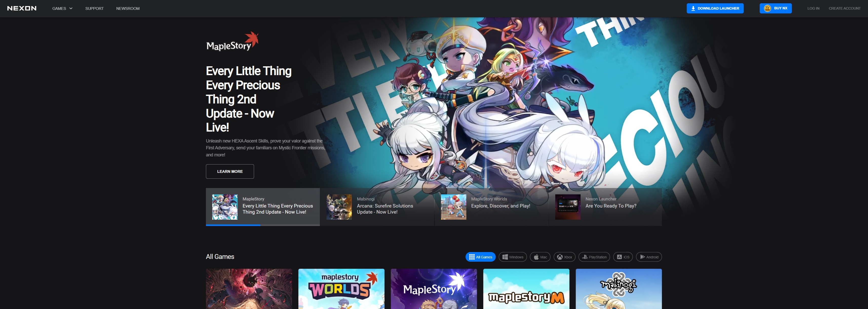This screenshot has height=309, width=868.
Task: Click the Buy NX button label
Action: pyautogui.click(x=780, y=8)
